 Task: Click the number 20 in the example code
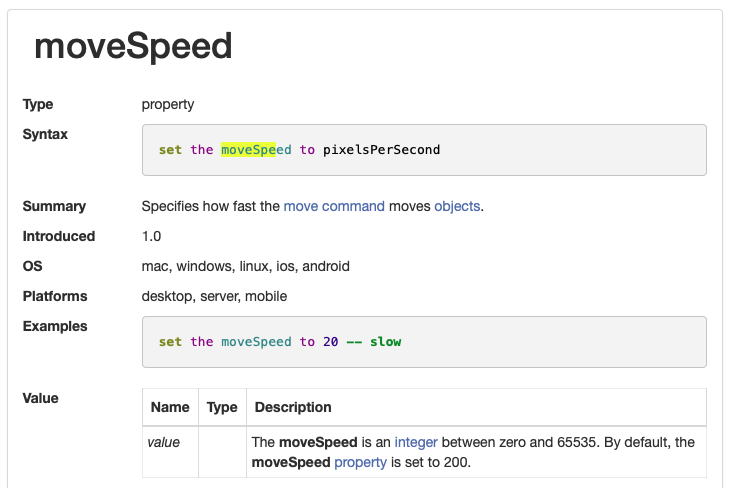coord(331,341)
